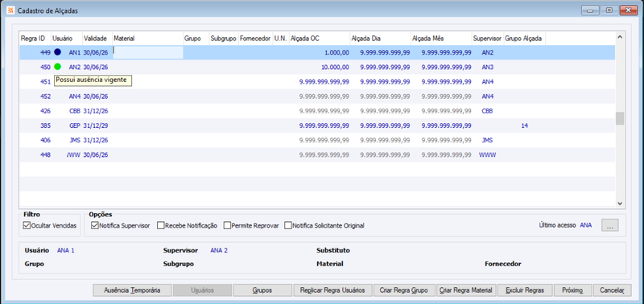Click Replicar Regra Usuários button
644x304 pixels.
pos(332,290)
